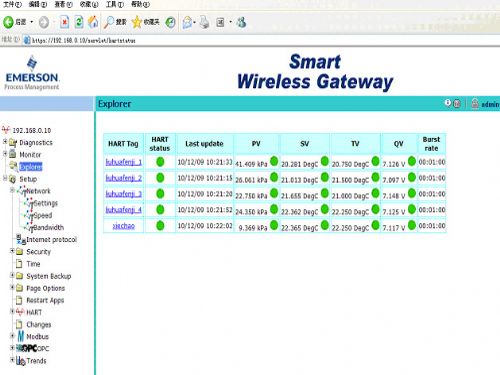Click the Emerson Process Management logo

coord(32,73)
